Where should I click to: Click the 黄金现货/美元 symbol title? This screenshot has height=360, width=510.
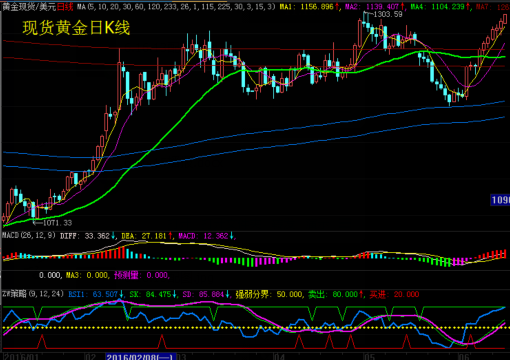(x=29, y=7)
